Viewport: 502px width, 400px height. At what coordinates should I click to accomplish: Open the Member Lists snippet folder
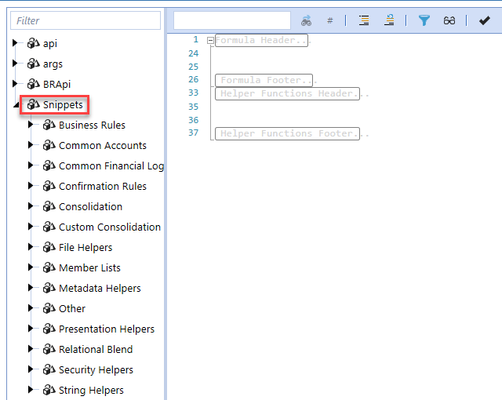click(x=90, y=268)
